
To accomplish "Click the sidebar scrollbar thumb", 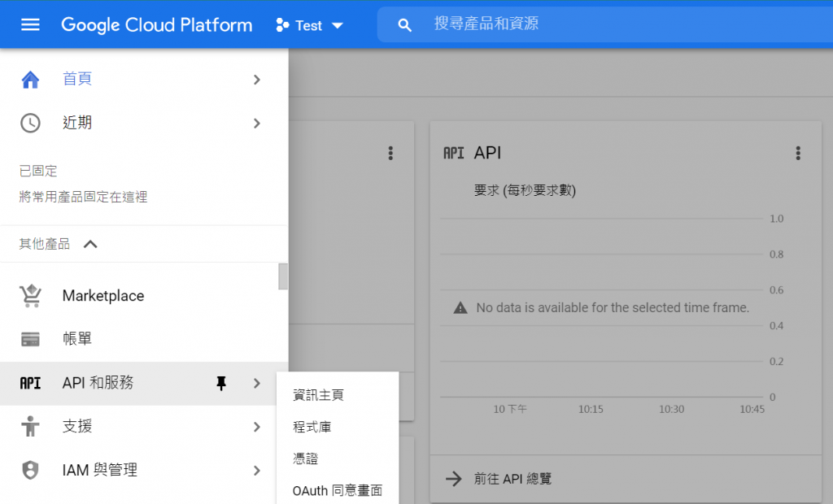I will [283, 276].
